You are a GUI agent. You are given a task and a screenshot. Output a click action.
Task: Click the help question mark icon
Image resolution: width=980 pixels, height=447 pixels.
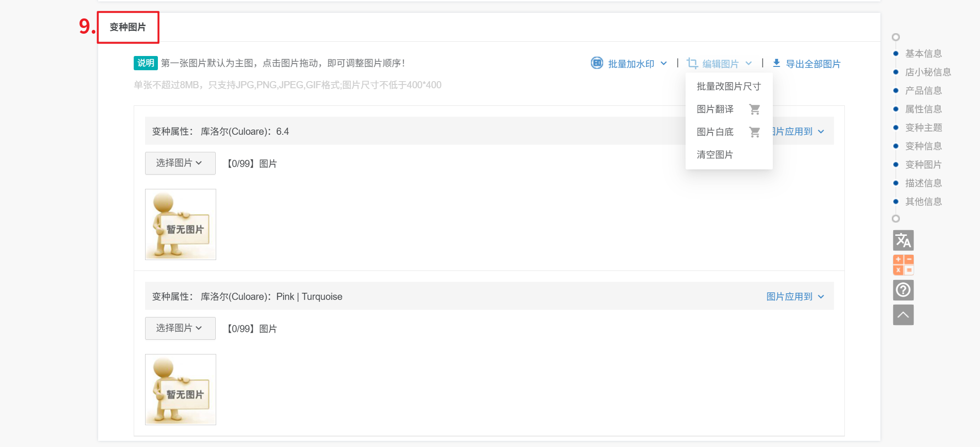point(903,289)
